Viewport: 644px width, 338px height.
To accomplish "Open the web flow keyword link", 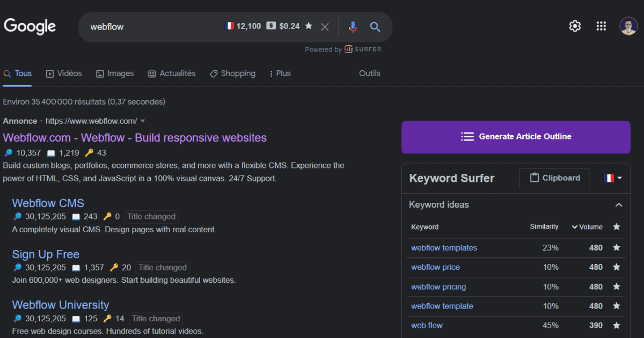I will [427, 326].
